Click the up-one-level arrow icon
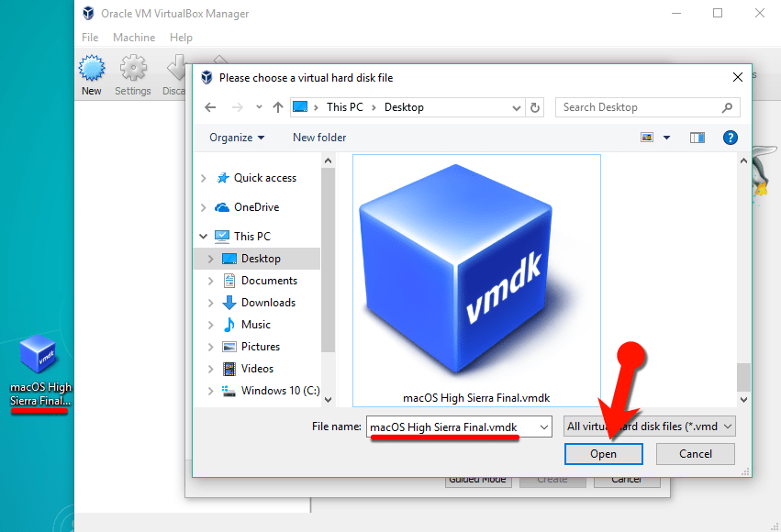The image size is (781, 532). pos(278,106)
